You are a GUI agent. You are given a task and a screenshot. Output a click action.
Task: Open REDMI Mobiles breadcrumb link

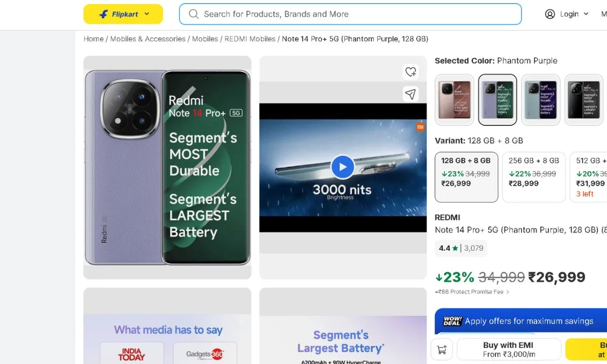pyautogui.click(x=250, y=39)
